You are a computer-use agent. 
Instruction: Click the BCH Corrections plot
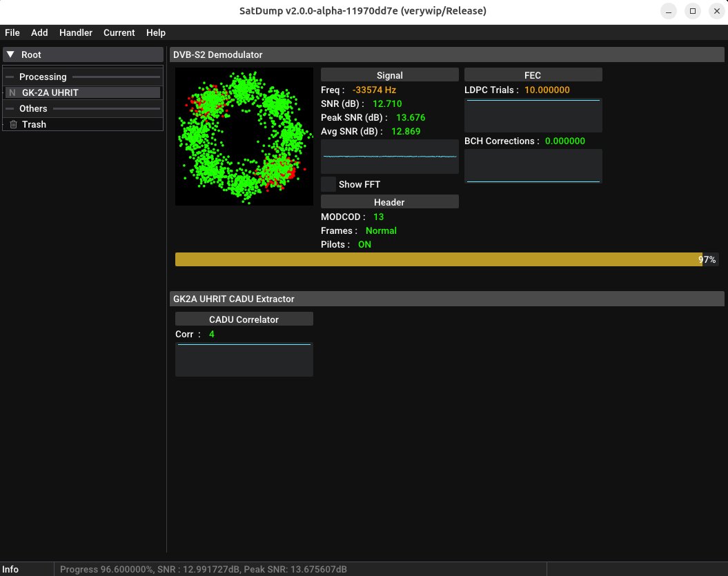(533, 166)
